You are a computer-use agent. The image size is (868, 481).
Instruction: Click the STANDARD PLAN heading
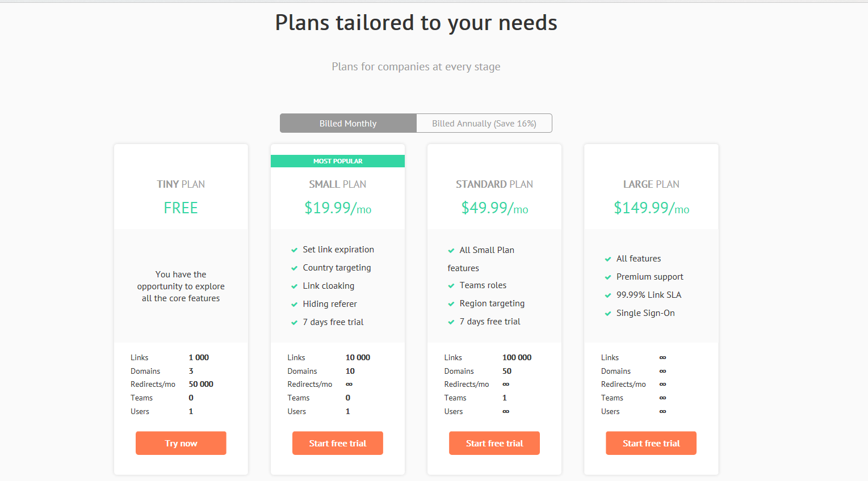tap(494, 184)
